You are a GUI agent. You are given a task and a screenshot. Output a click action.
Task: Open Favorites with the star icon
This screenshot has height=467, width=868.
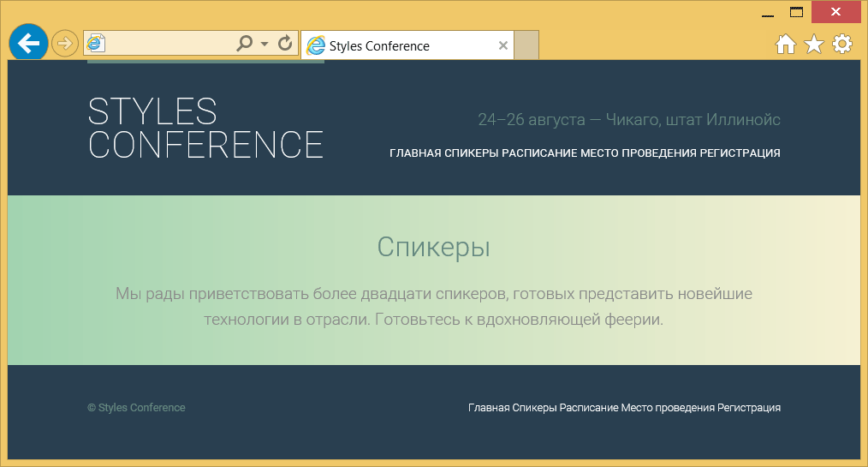[813, 45]
